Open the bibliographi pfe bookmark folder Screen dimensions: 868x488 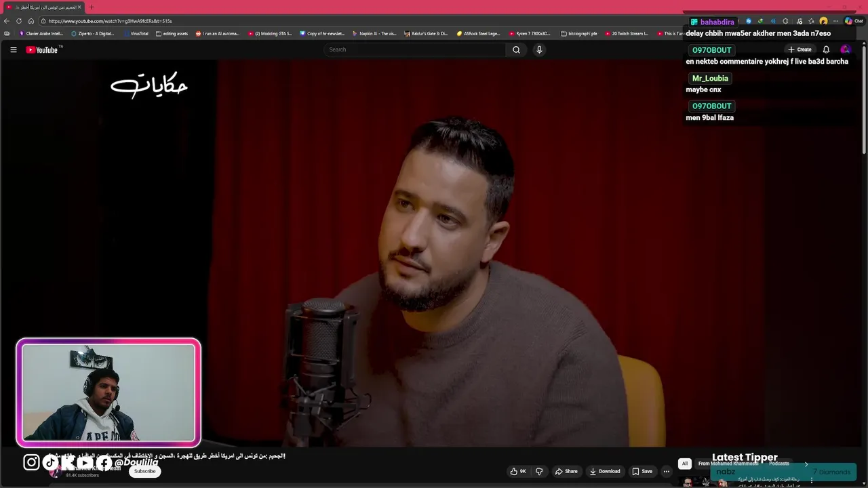pyautogui.click(x=579, y=33)
